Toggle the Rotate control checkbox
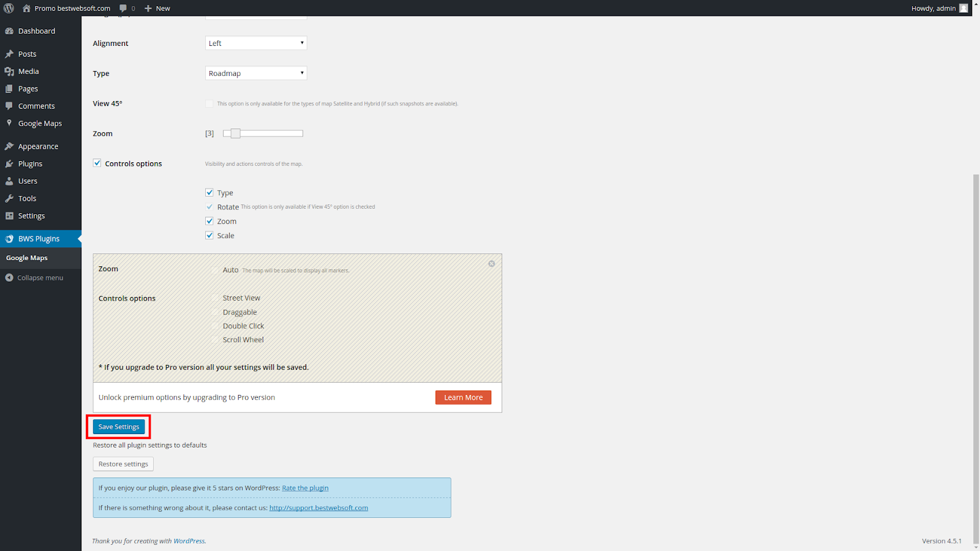 (x=209, y=207)
